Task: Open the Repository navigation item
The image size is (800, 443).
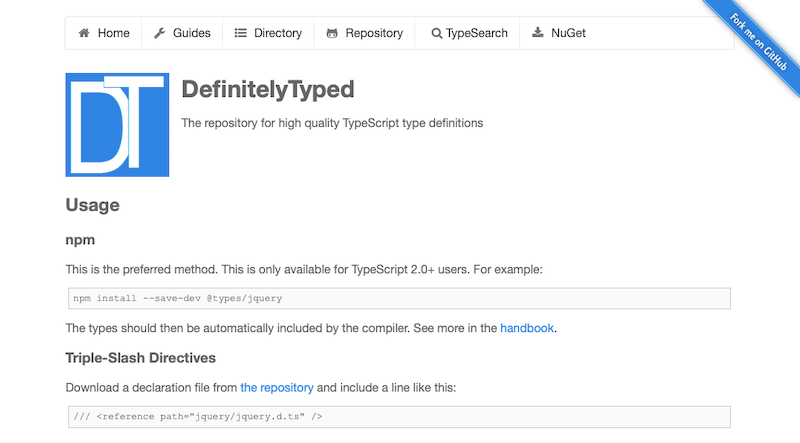Action: [x=374, y=33]
